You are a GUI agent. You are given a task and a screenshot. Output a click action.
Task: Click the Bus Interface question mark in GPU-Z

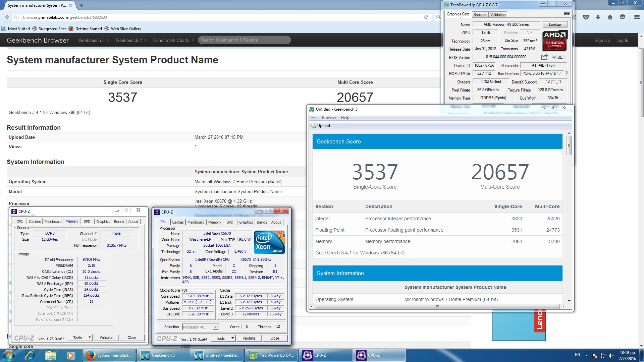pos(567,73)
